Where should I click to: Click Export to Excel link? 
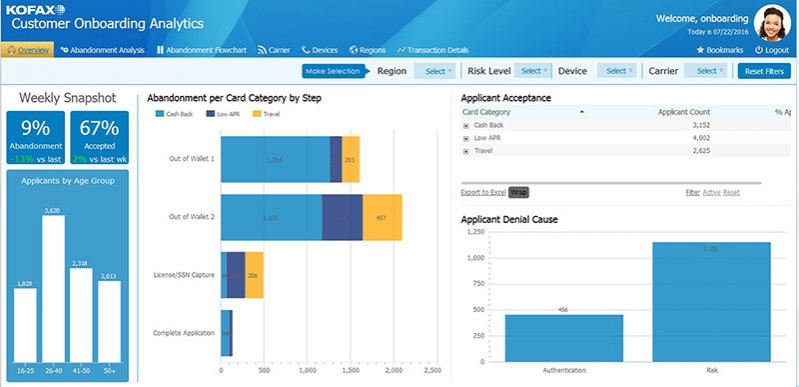[x=483, y=192]
